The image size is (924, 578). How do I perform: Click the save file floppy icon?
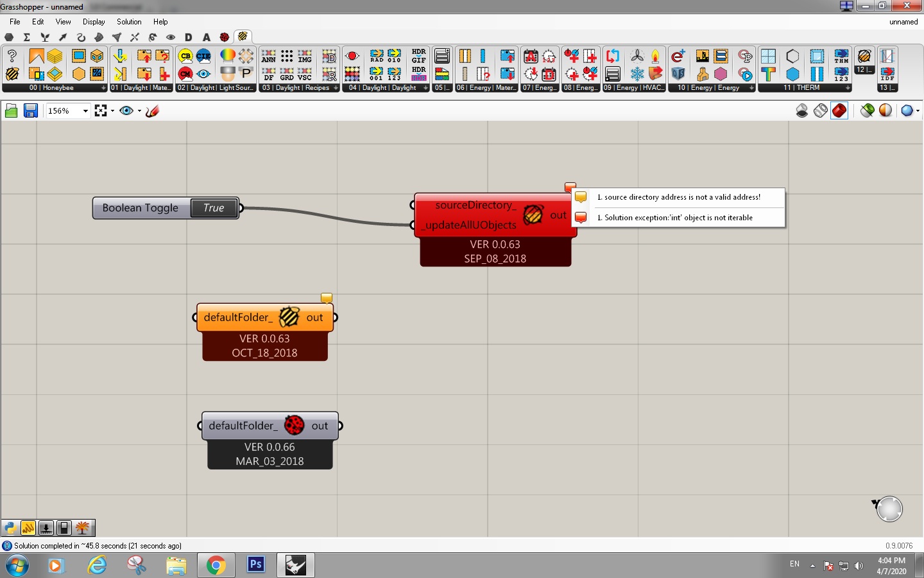click(x=30, y=110)
